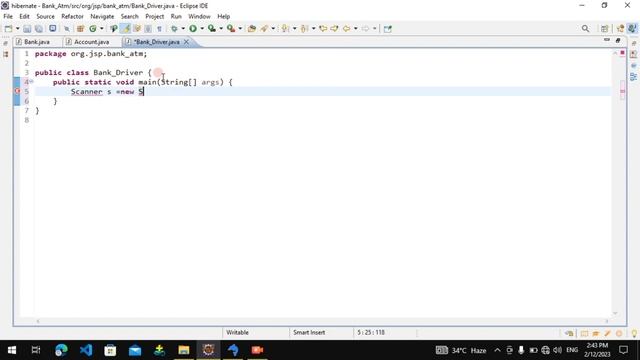The width and height of the screenshot is (640, 360).
Task: Click the Eclipse taskbar icon
Action: [x=208, y=350]
